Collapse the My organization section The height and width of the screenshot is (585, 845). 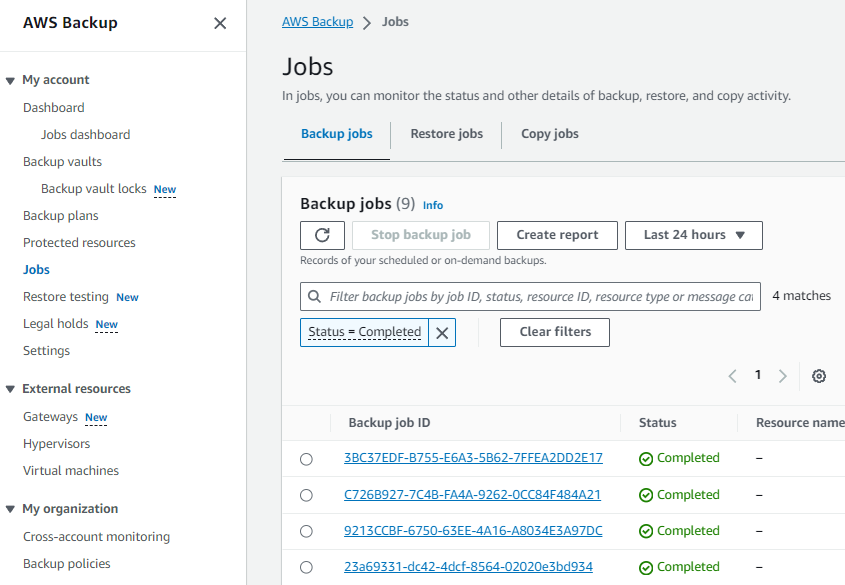[10, 510]
